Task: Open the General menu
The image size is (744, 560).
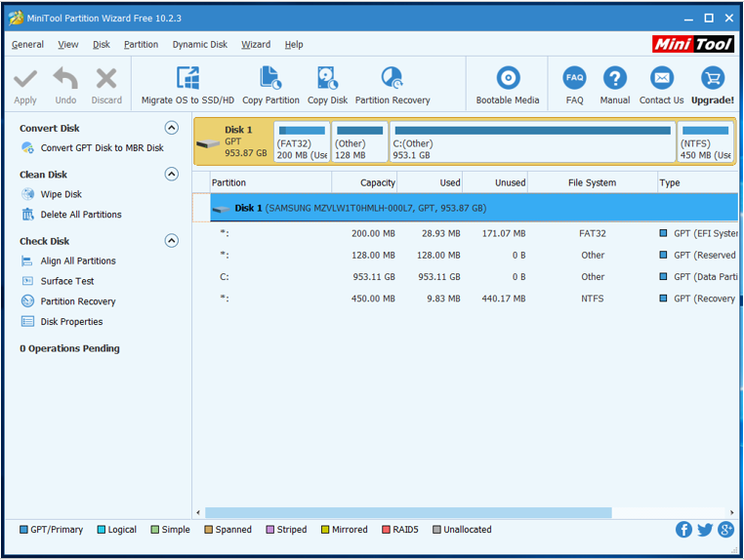Action: tap(27, 45)
